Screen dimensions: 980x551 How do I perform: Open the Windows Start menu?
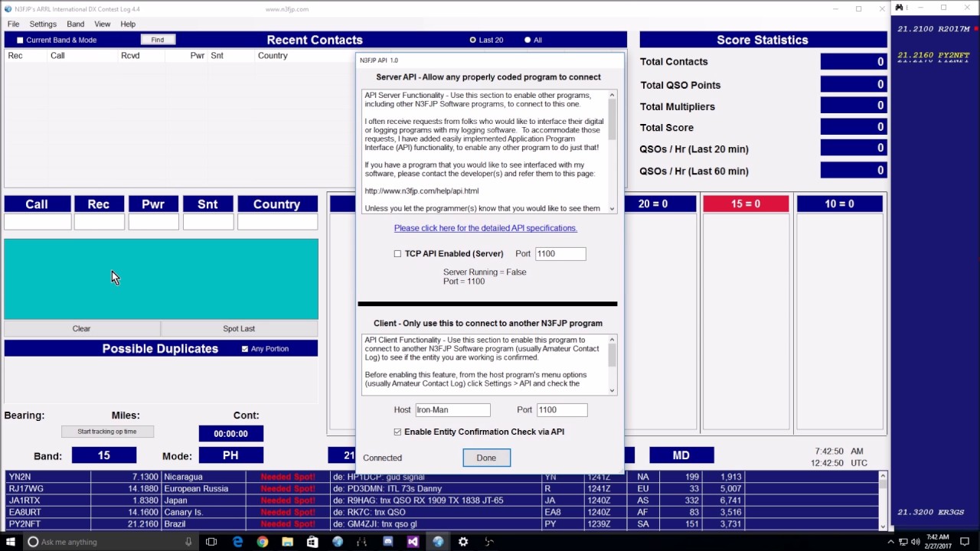[x=11, y=542]
